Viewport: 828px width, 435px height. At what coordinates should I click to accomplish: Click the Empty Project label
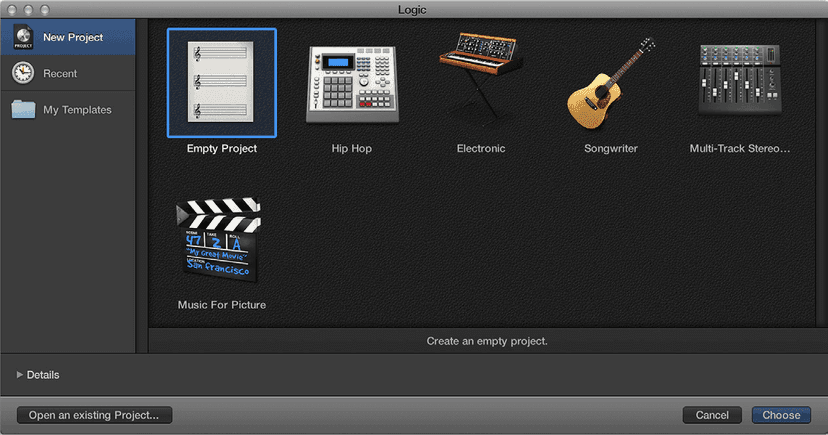point(222,148)
